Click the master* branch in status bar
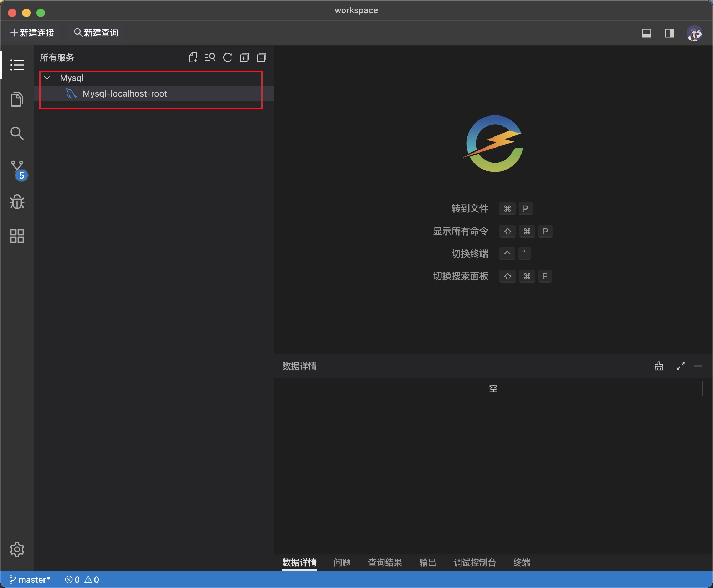This screenshot has height=588, width=713. (30, 579)
